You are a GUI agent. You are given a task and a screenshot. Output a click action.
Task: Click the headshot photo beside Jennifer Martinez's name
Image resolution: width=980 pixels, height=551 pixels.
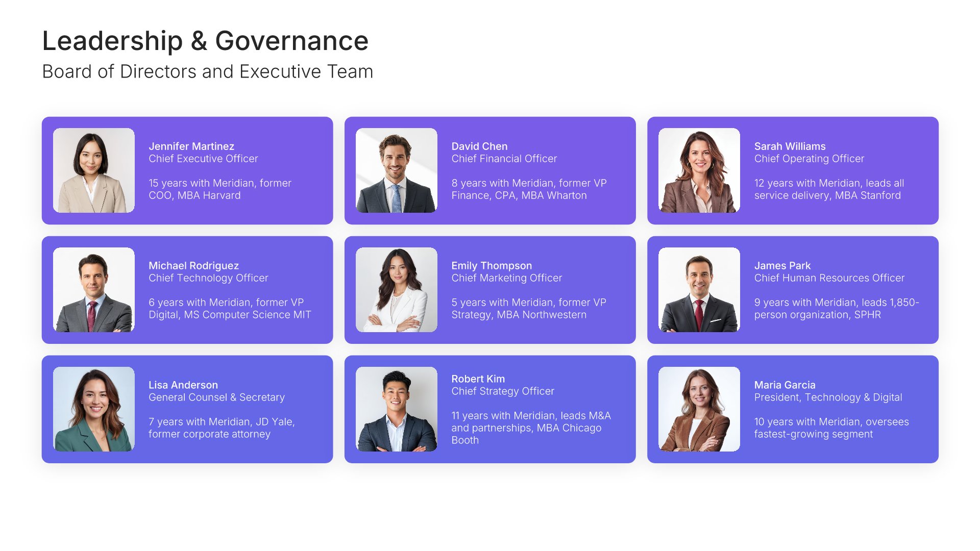[x=94, y=170]
